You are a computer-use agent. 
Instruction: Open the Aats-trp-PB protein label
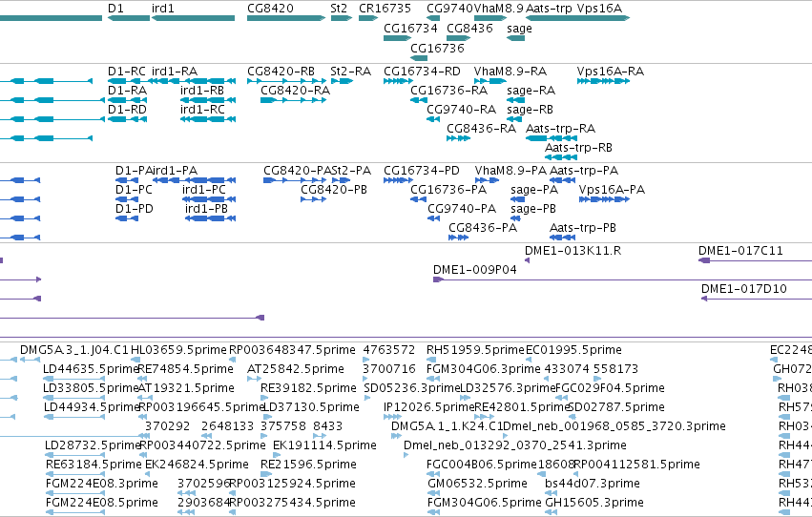pos(583,228)
